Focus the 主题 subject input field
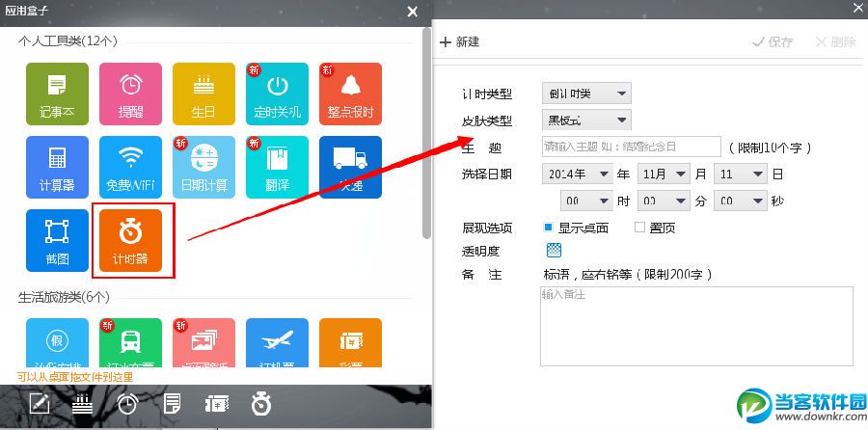868x430 pixels. coord(631,148)
